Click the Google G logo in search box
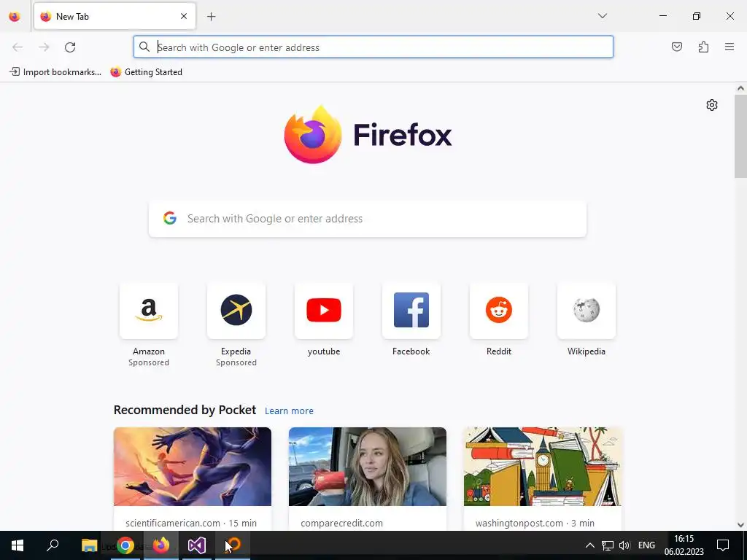This screenshot has height=560, width=747. pyautogui.click(x=169, y=218)
